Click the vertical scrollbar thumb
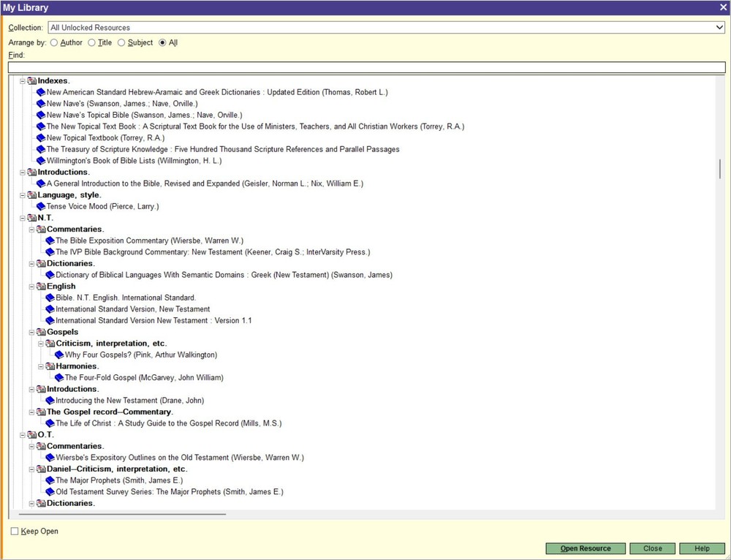731x560 pixels. pyautogui.click(x=720, y=169)
